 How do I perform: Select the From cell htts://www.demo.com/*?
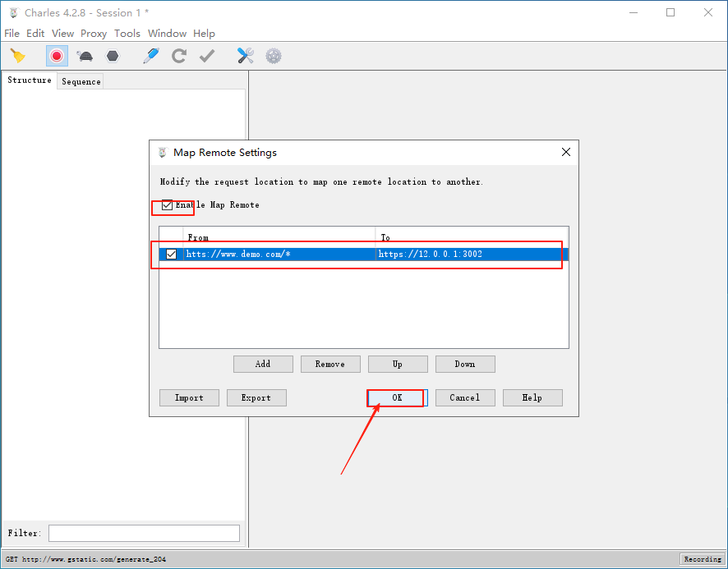click(279, 254)
